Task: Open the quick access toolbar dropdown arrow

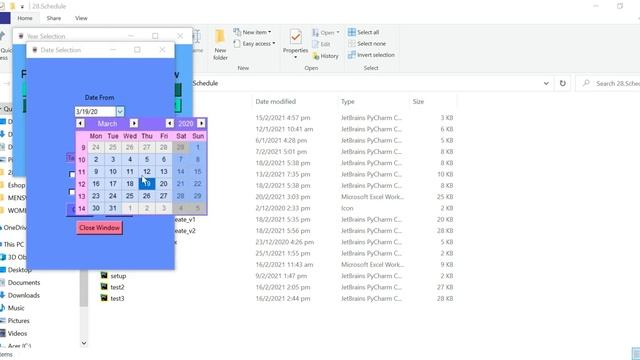Action: (22, 7)
